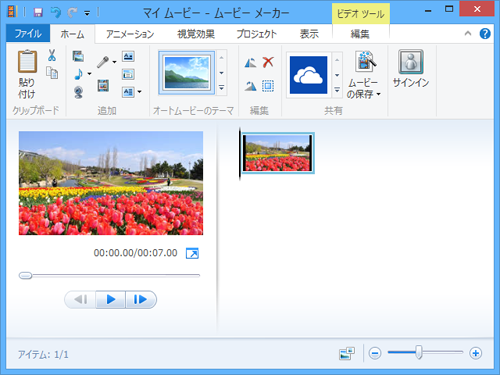Click the zoom slider handle in status bar
Viewport: 500px width, 375px height.
tap(419, 352)
